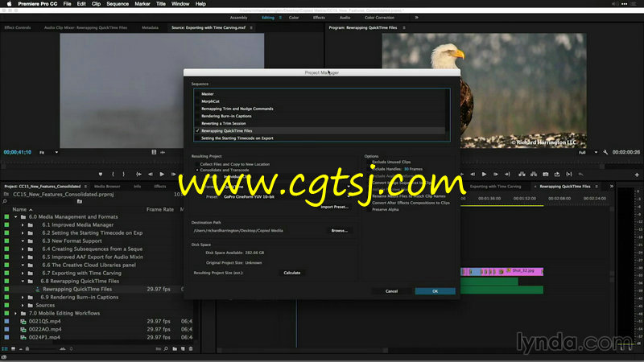This screenshot has width=644, height=362.
Task: Collapse 6.3 New Format Support bin
Action: pos(23,241)
